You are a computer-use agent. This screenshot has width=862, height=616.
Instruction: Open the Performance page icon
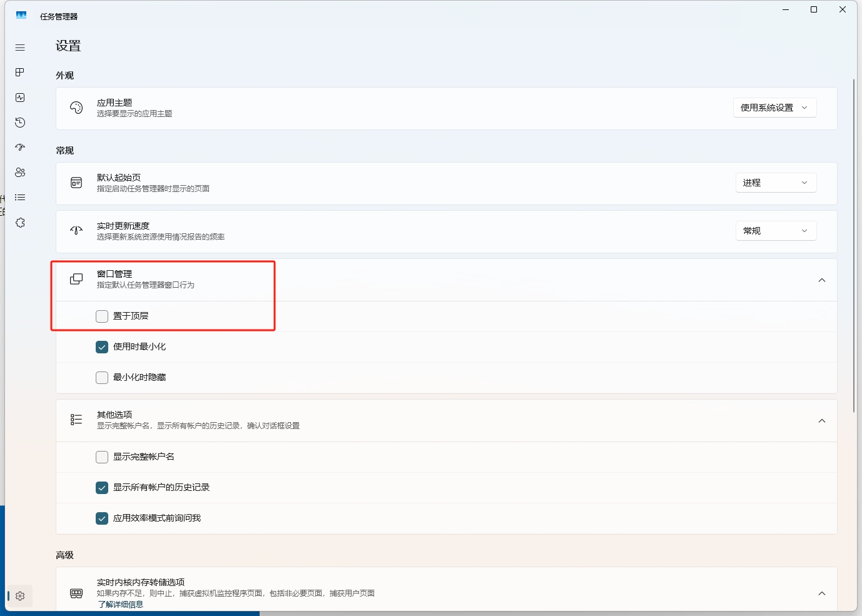coord(20,98)
